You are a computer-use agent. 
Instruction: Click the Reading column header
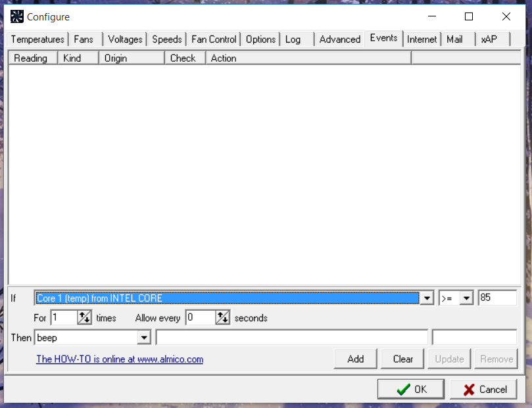point(32,58)
